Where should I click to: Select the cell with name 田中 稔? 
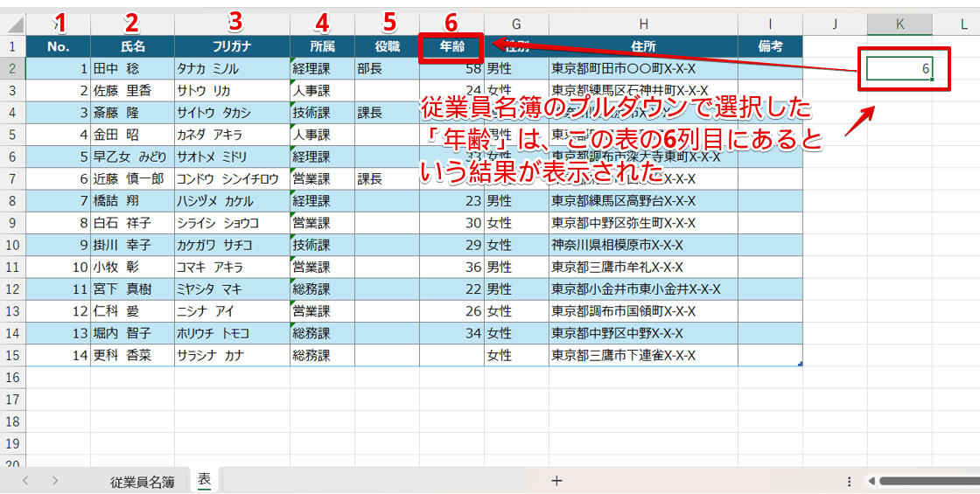point(132,68)
